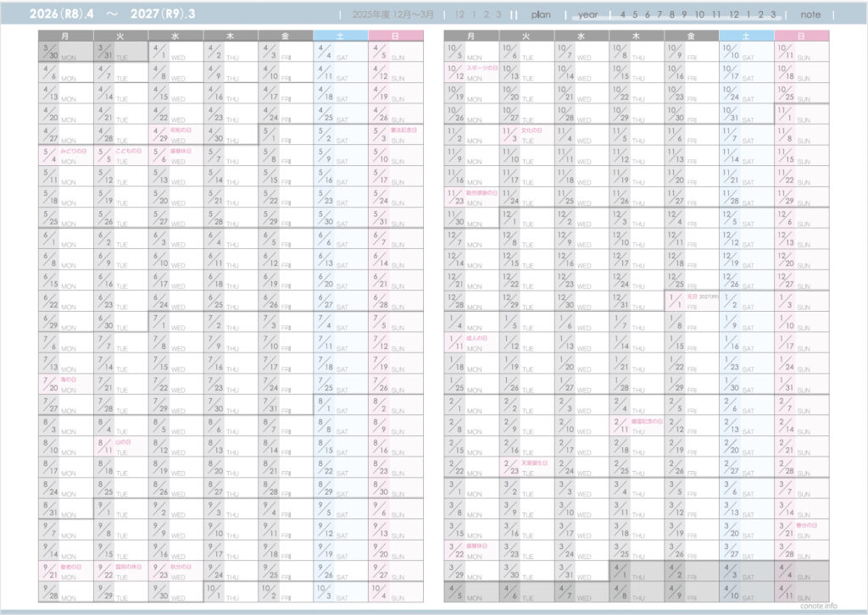
Task: Jump to month 8 in top navigation
Action: [x=671, y=14]
